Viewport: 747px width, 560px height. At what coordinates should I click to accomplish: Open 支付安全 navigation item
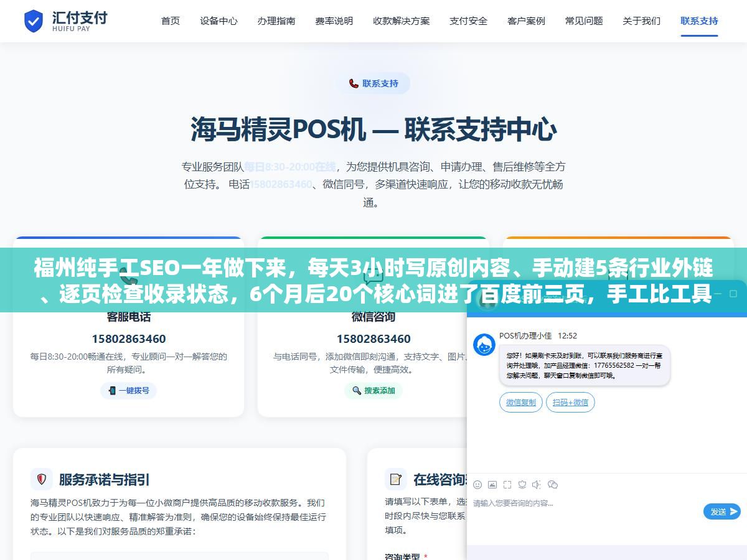click(469, 21)
